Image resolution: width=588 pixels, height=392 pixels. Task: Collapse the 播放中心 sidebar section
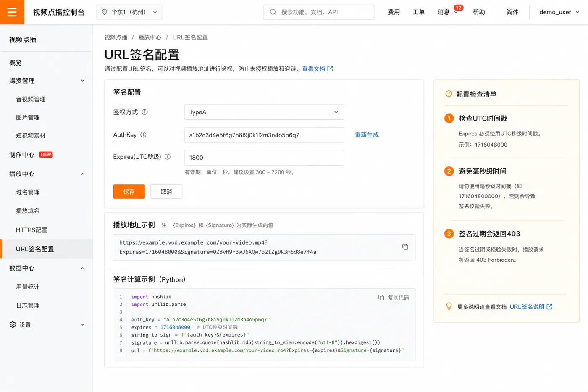pos(46,174)
